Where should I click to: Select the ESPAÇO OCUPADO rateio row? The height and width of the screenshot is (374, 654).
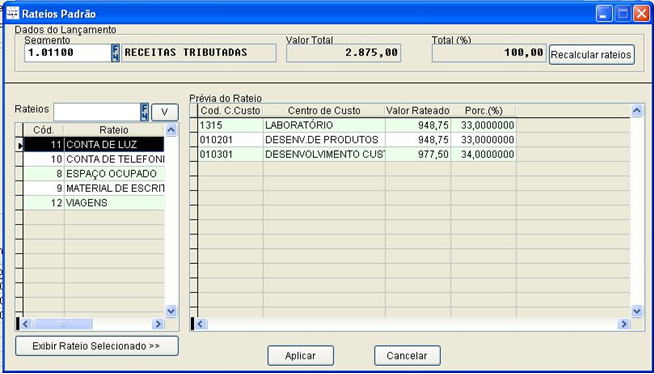94,174
